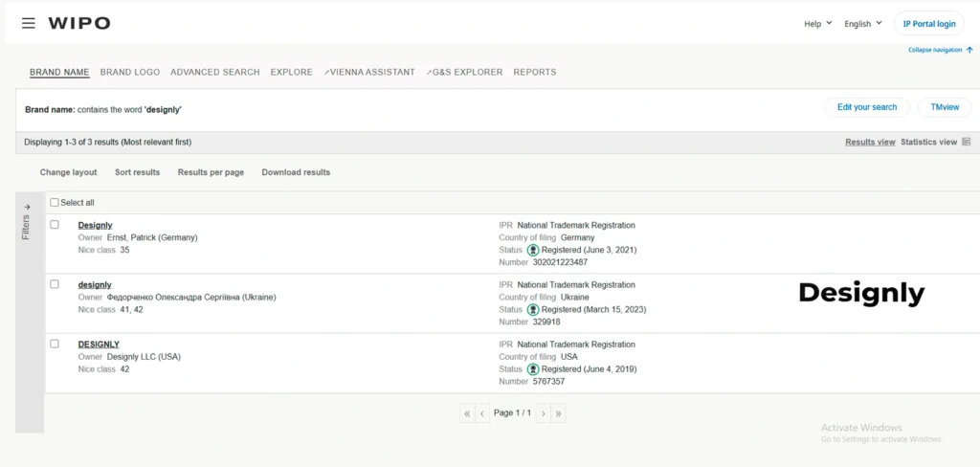Open the Vienna Assistant link

point(369,72)
